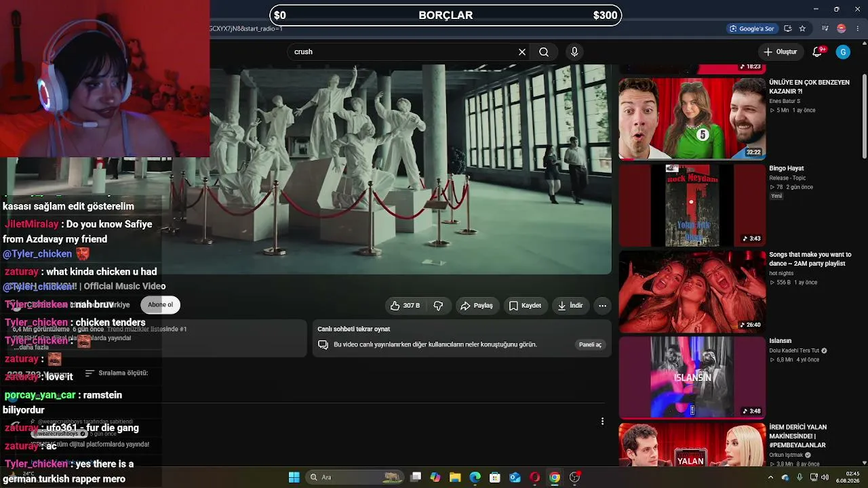Viewport: 868px width, 488px height.
Task: Open the Chrome profile avatar
Action: (x=842, y=28)
